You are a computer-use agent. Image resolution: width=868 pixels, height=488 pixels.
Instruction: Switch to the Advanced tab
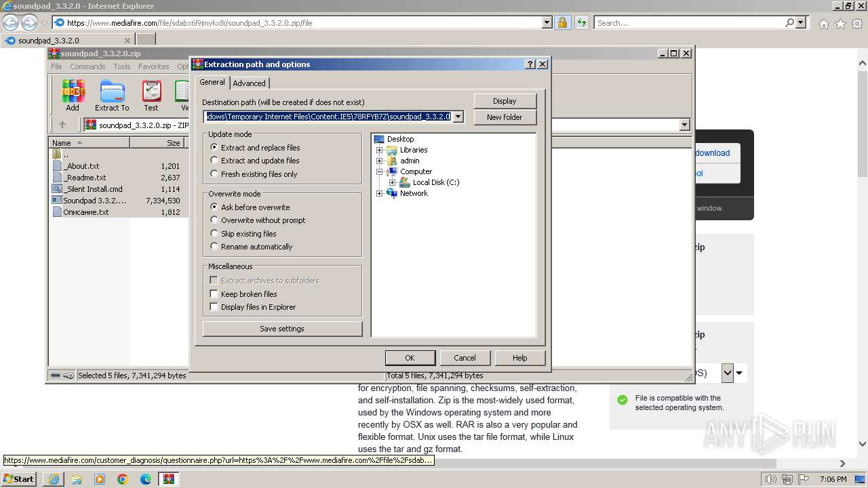tap(250, 83)
